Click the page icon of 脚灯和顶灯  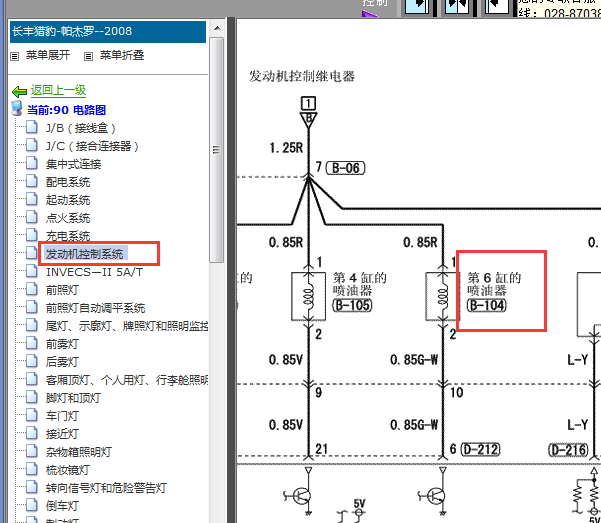(x=32, y=397)
